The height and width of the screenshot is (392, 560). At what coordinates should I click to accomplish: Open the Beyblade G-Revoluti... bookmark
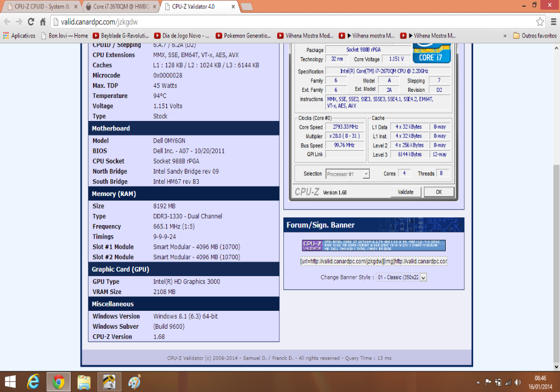click(x=121, y=36)
